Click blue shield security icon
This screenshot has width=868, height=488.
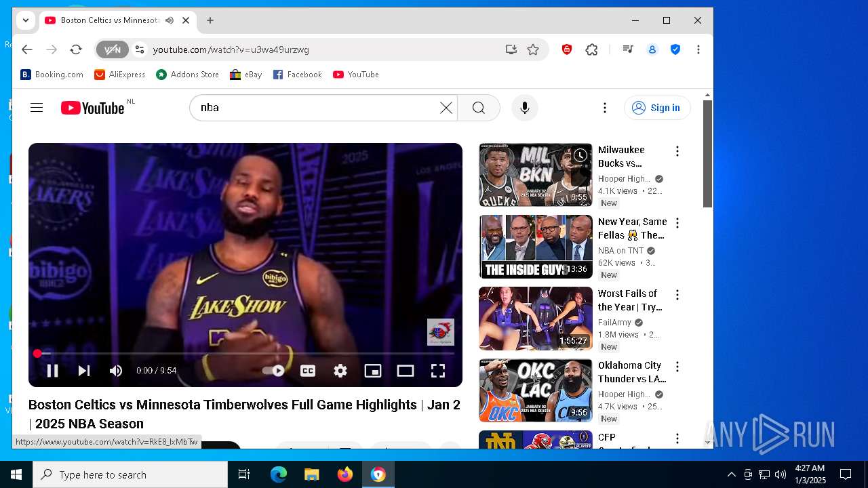click(x=675, y=49)
